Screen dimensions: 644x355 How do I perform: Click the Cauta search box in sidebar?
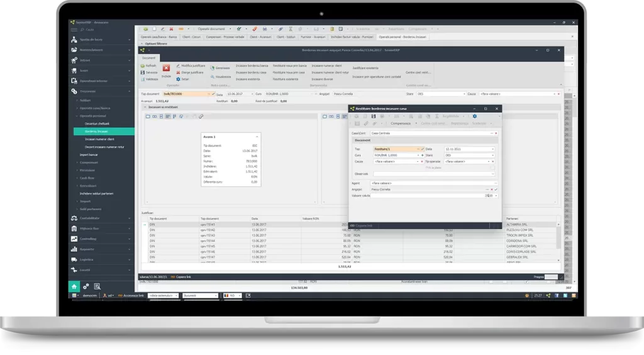(x=105, y=30)
